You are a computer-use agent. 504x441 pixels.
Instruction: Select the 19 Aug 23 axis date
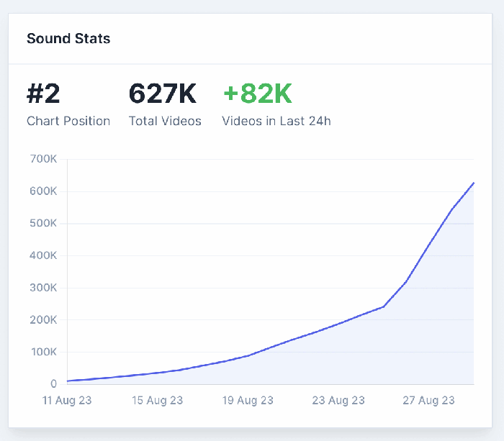[248, 401]
